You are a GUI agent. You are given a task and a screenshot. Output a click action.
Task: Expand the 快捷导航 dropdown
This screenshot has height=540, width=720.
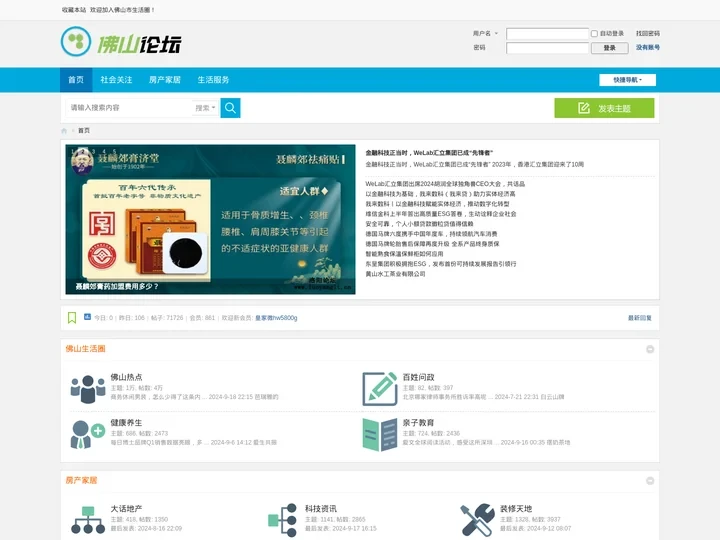click(627, 80)
